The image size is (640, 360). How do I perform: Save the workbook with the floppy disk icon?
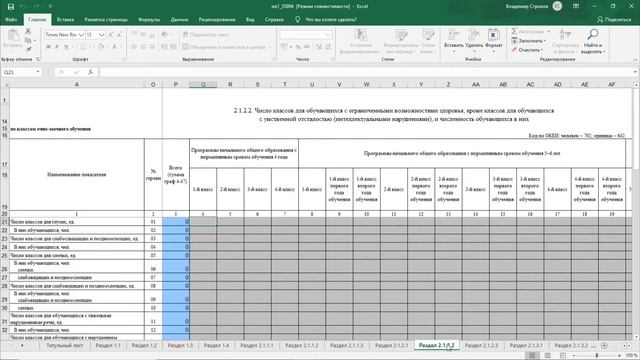tap(11, 7)
